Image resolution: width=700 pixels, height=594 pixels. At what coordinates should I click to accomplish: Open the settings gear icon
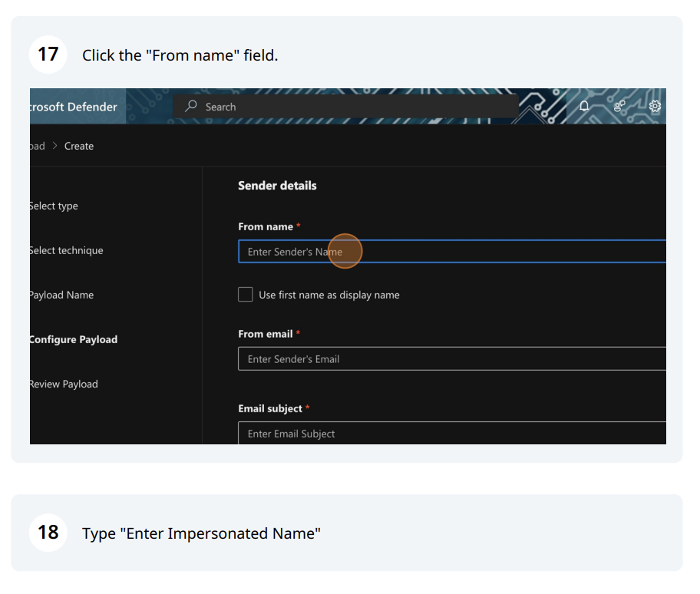pos(655,107)
